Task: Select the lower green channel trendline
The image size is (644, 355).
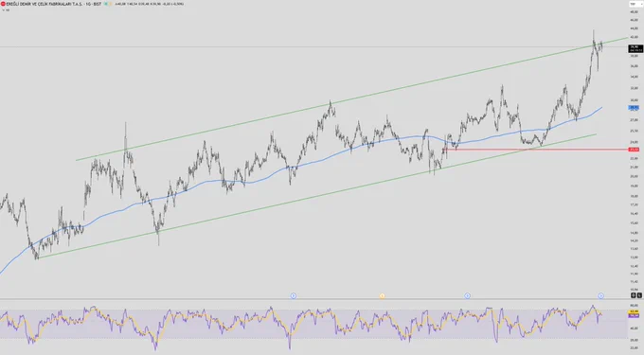Action: click(x=316, y=197)
